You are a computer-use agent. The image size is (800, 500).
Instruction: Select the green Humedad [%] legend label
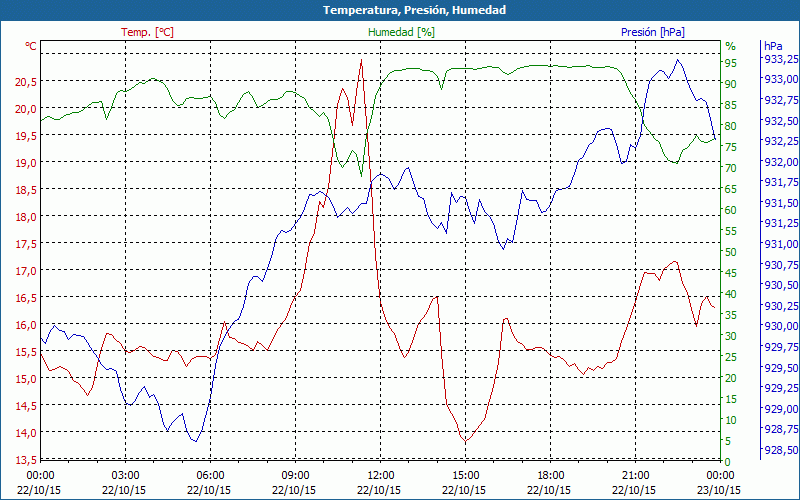click(402, 32)
